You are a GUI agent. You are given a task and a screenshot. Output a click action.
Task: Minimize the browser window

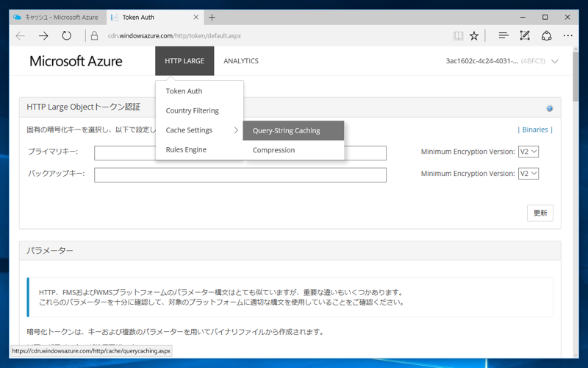[x=523, y=17]
